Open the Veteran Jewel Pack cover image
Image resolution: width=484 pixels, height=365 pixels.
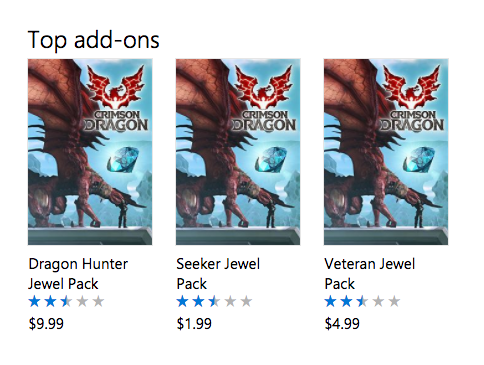[x=386, y=152]
